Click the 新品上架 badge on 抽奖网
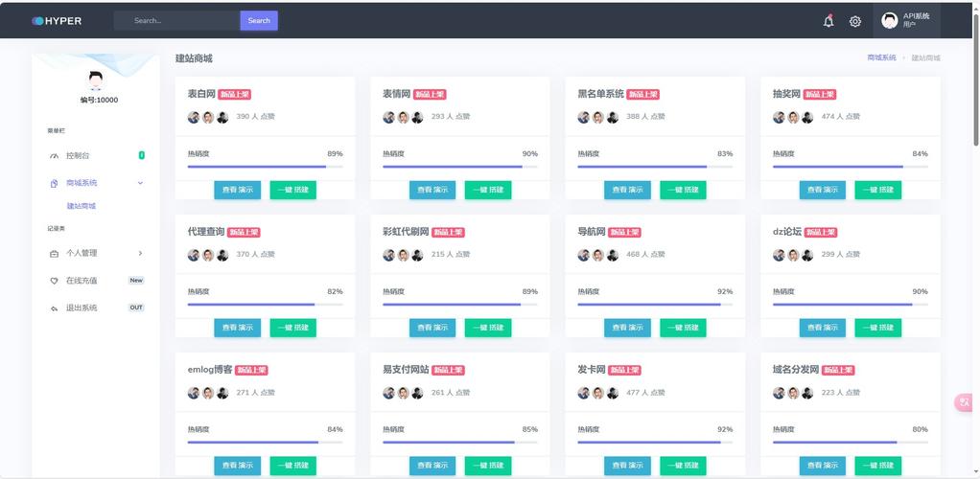This screenshot has height=479, width=980. point(819,94)
